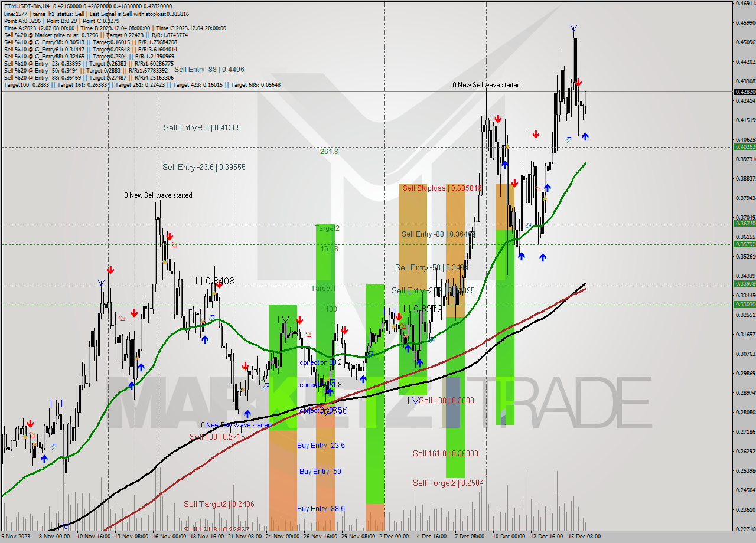This screenshot has height=543, width=756.
Task: Click the 'Sell Target2 | 0.2406' label
Action: pyautogui.click(x=219, y=504)
